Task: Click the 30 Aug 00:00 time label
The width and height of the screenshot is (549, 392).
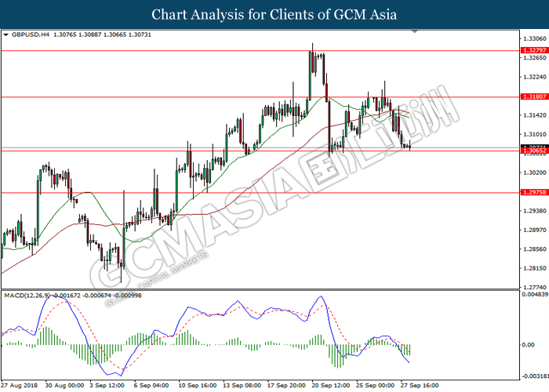Action: pos(64,386)
